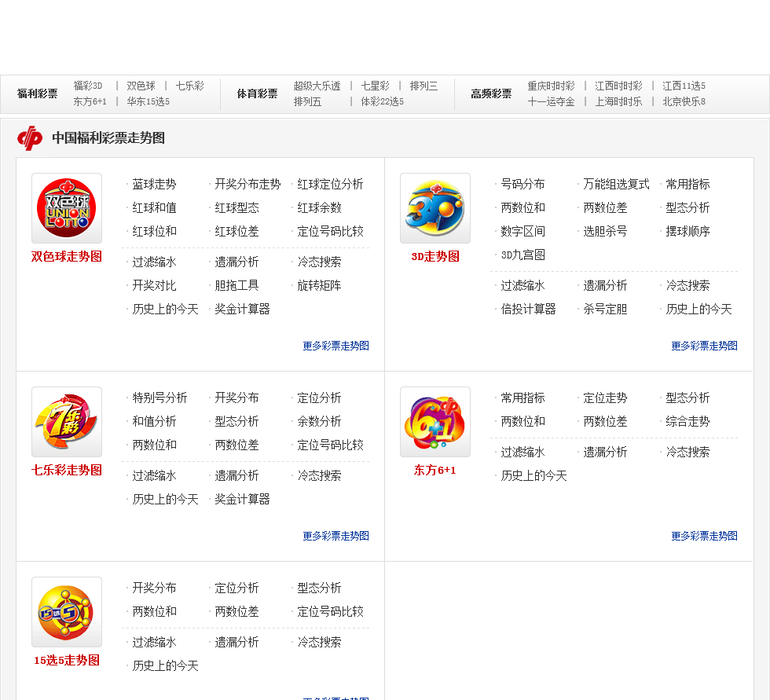This screenshot has width=770, height=700.
Task: Open 体彩22选5 in top navigation
Action: pyautogui.click(x=382, y=101)
